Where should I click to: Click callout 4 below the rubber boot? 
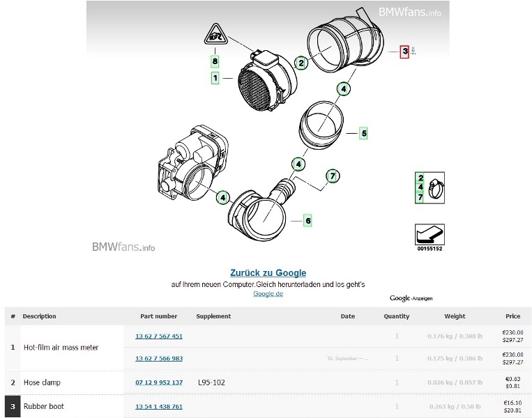[343, 88]
